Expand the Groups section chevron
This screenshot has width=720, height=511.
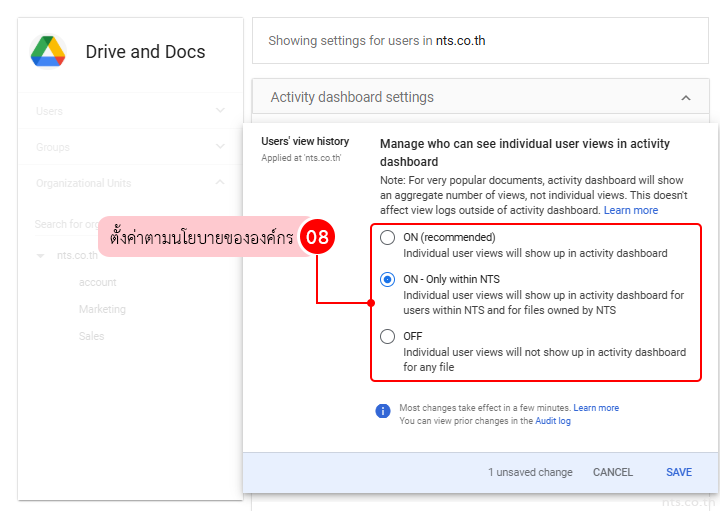click(220, 147)
